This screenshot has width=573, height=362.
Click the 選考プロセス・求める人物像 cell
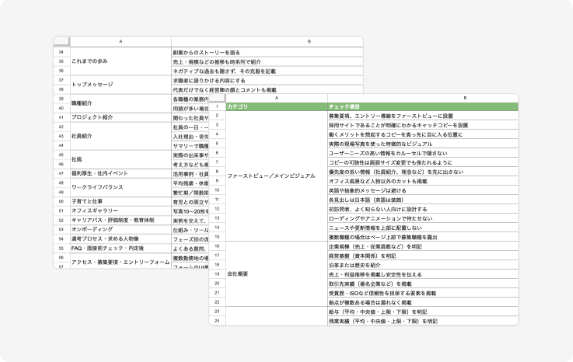coord(121,239)
